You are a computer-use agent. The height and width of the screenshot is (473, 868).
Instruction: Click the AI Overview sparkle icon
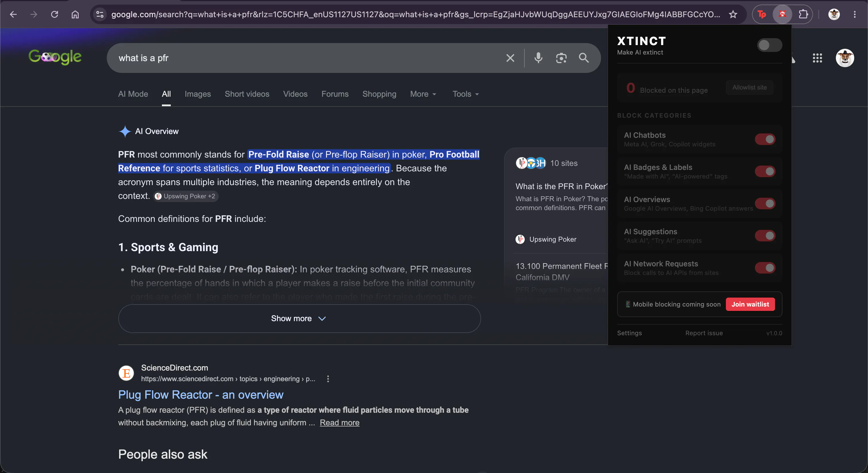[x=125, y=131]
